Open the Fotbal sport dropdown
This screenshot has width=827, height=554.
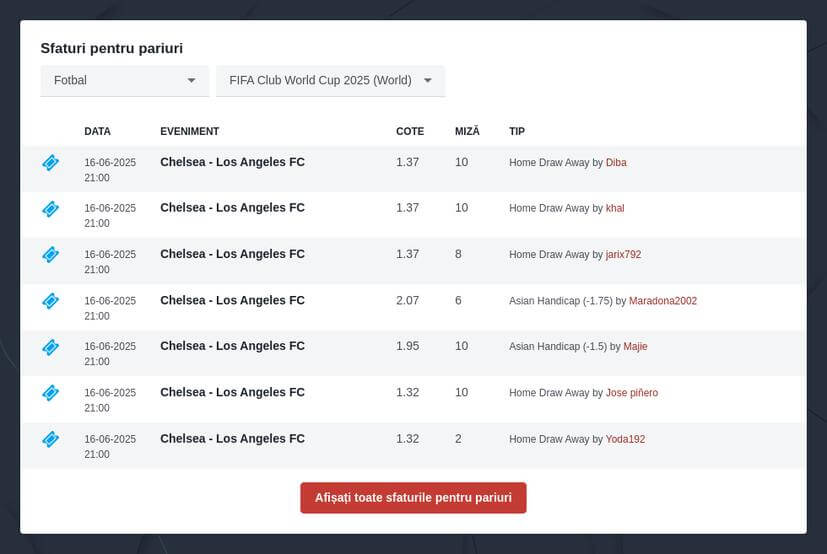coord(125,81)
